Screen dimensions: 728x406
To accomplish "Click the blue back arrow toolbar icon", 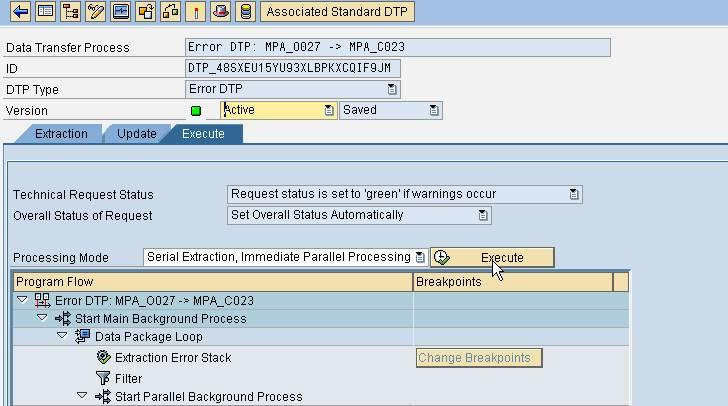I will point(20,12).
